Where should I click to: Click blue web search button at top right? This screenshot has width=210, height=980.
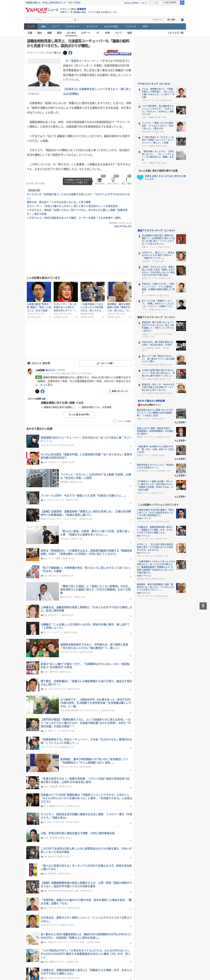click(x=182, y=3)
